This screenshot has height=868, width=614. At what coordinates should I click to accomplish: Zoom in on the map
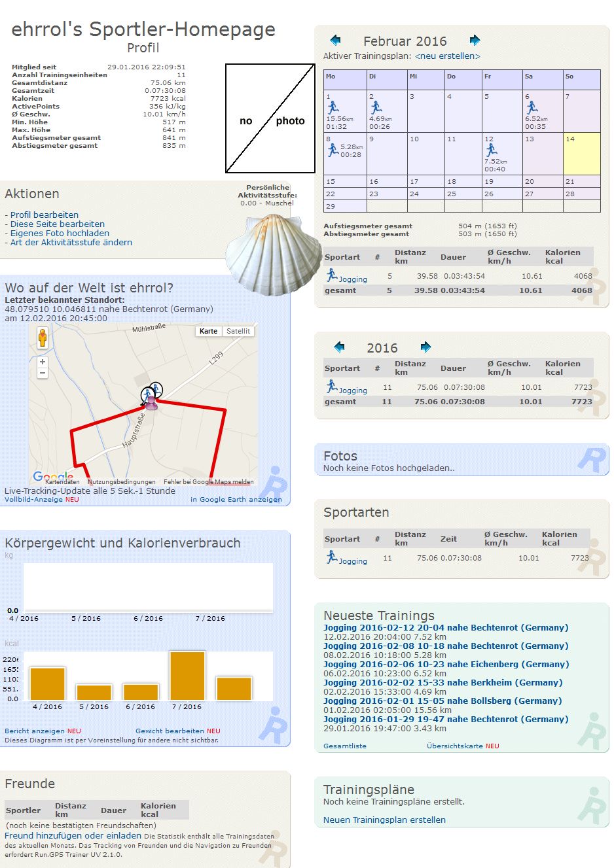43,362
